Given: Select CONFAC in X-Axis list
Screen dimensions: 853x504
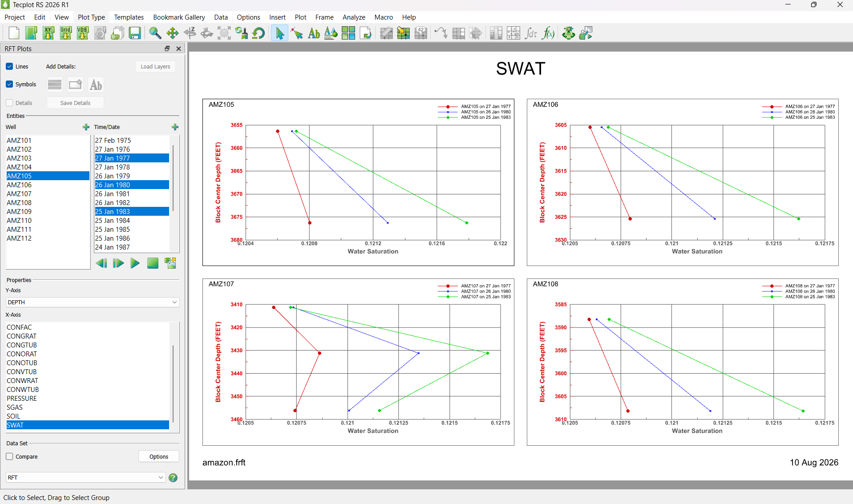Looking at the screenshot, I should [x=88, y=327].
